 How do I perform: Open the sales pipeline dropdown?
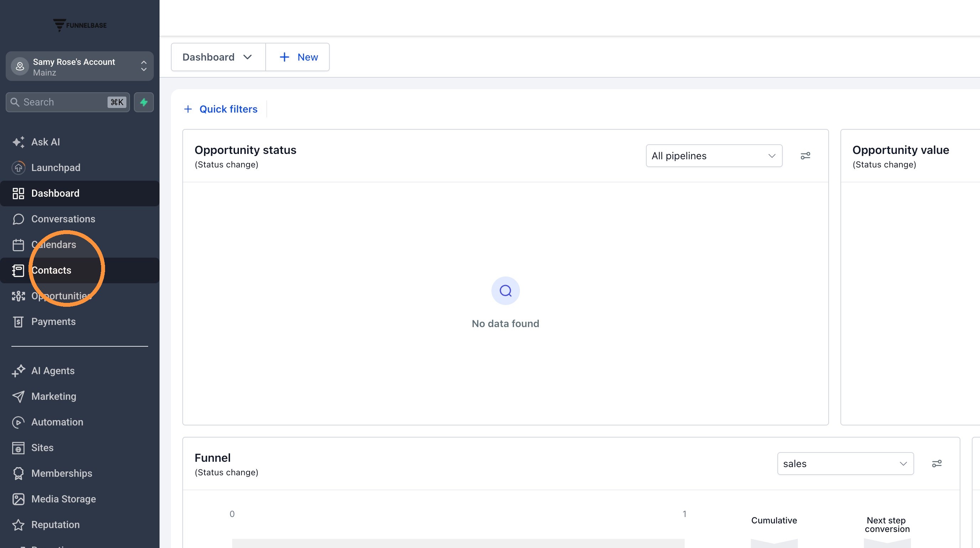pos(845,464)
